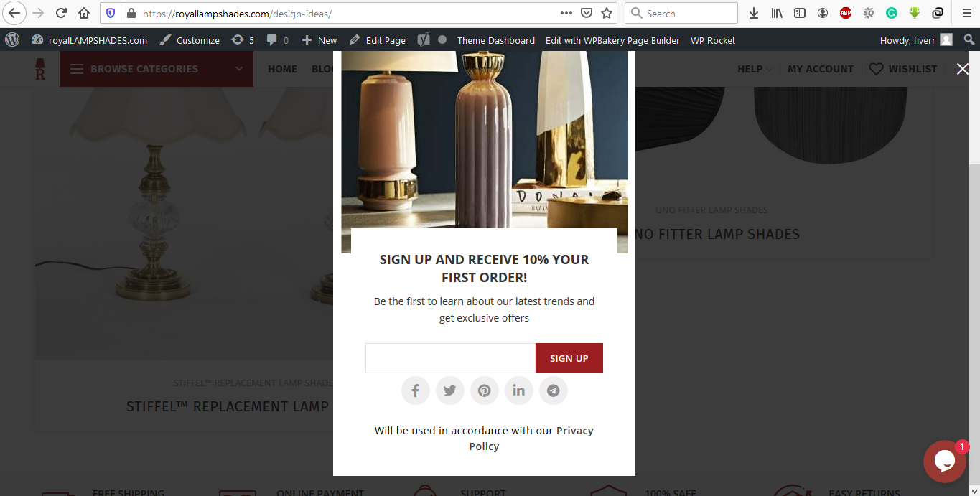Open page actions three-dot menu
The height and width of the screenshot is (496, 980).
point(566,13)
